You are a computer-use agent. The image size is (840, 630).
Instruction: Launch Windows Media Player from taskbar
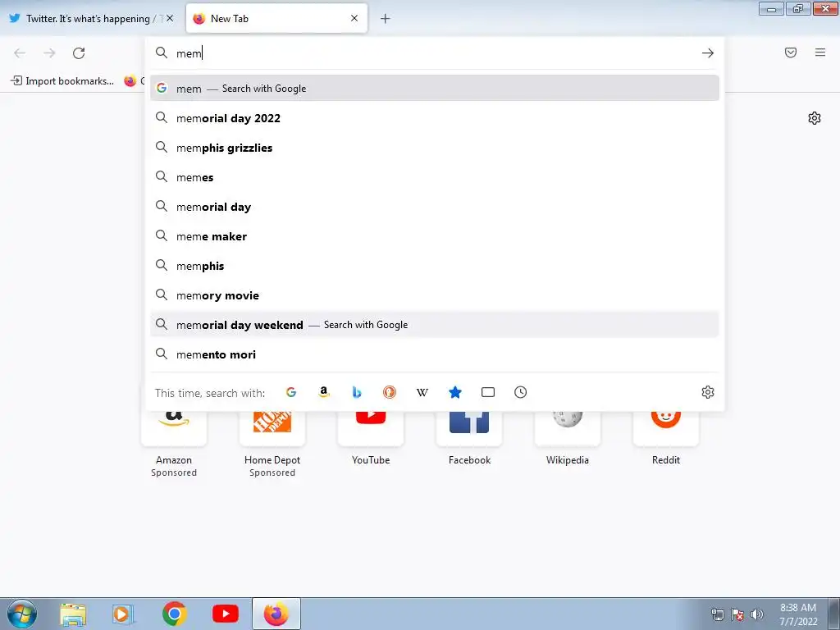tap(123, 614)
